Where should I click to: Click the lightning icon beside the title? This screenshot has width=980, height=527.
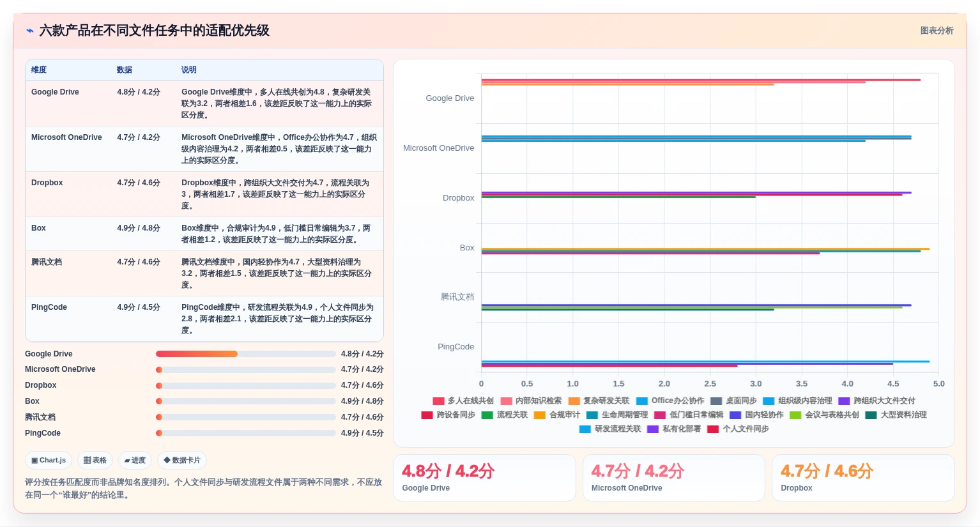click(30, 31)
